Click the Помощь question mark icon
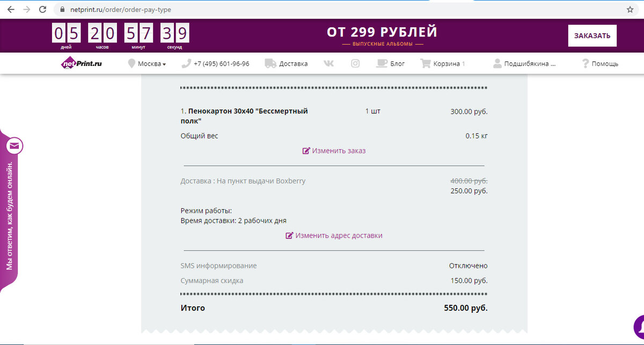Viewport: 644px width, 345px height. point(585,63)
